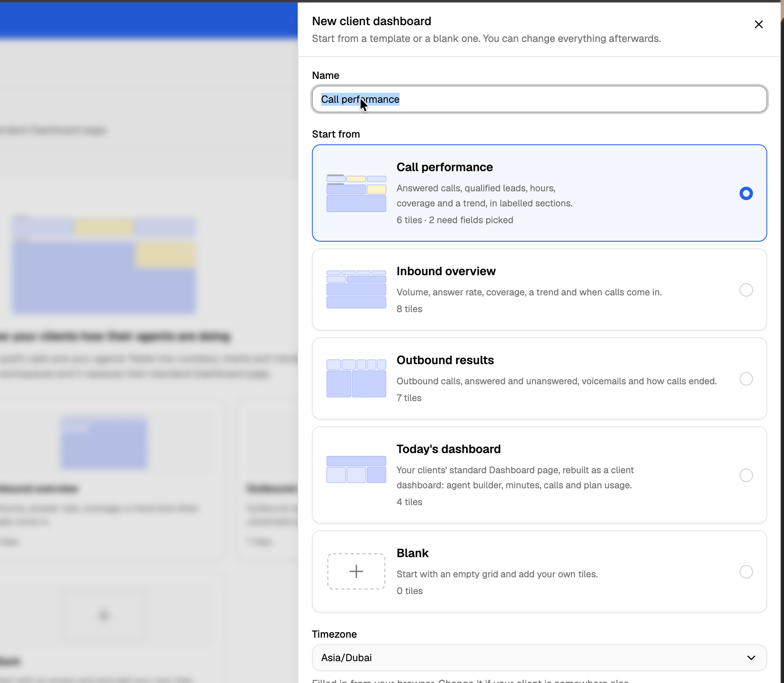Click the Today's dashboard layout thumbnail
The width and height of the screenshot is (784, 683).
[x=356, y=469]
